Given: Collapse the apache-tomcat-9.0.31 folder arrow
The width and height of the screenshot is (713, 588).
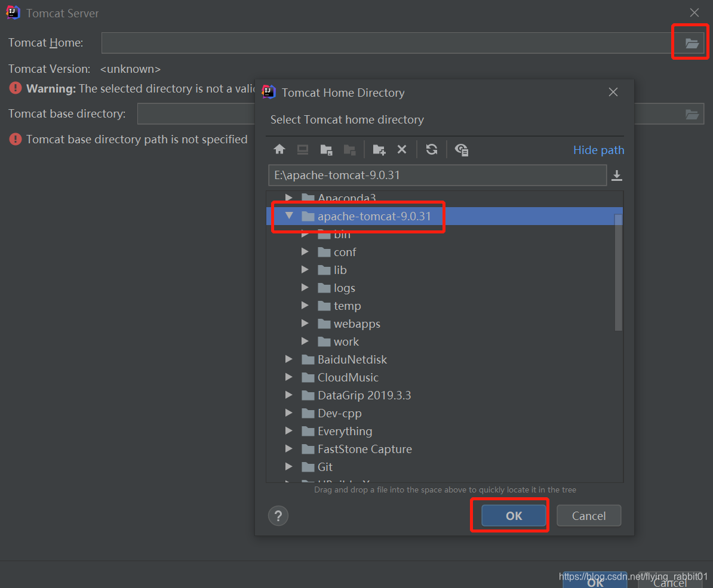Looking at the screenshot, I should point(289,216).
